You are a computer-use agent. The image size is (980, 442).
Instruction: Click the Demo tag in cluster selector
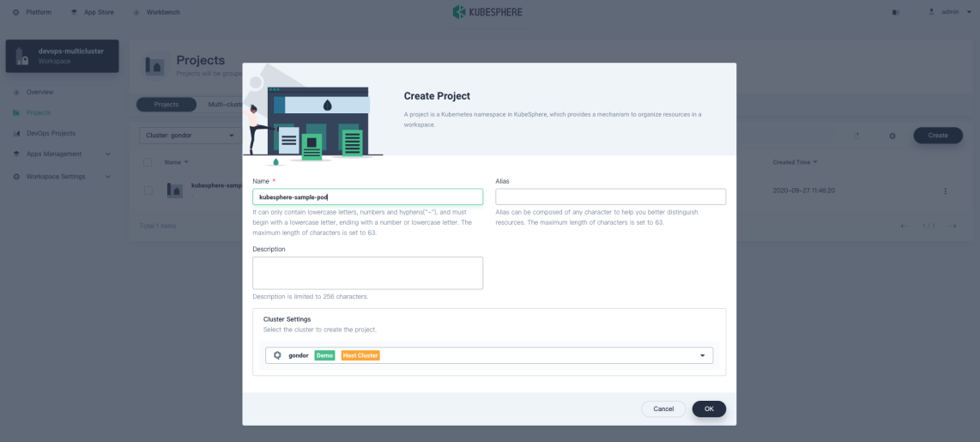click(x=324, y=355)
